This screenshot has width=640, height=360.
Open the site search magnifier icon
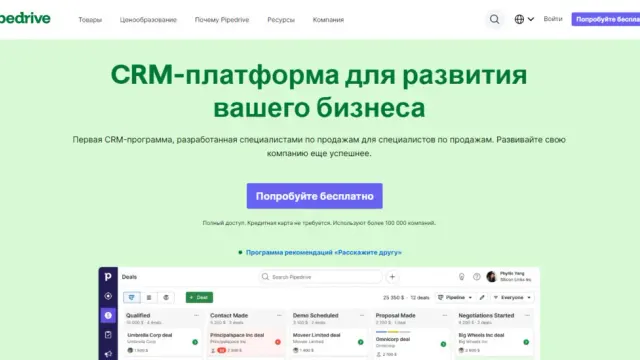click(494, 19)
